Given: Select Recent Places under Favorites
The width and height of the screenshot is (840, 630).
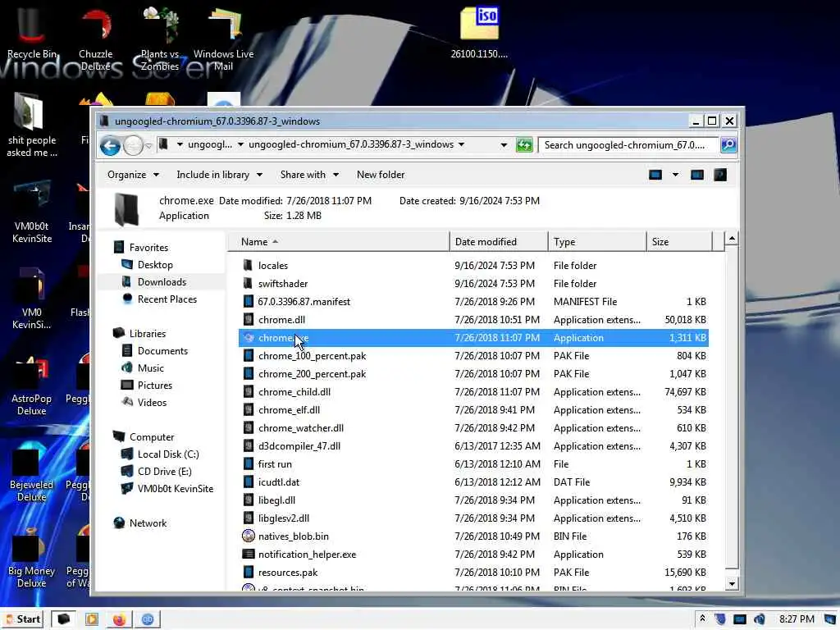Looking at the screenshot, I should (x=167, y=299).
